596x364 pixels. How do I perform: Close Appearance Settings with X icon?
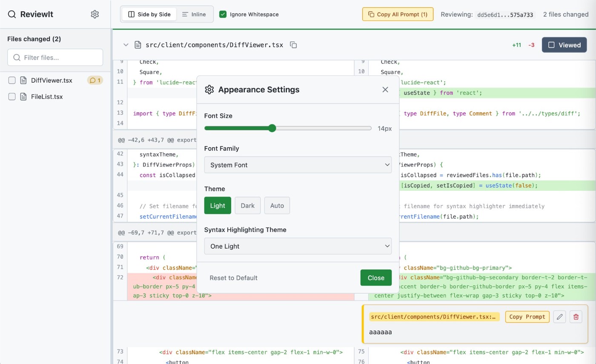click(385, 89)
